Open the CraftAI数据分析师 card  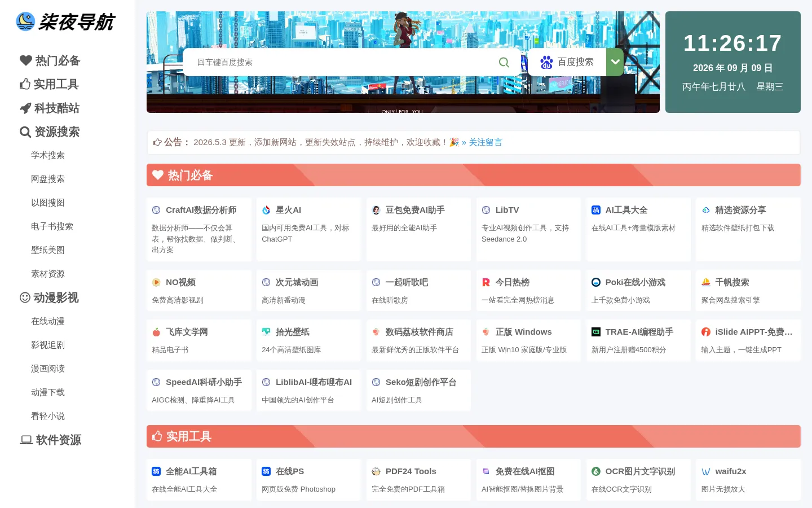click(199, 229)
